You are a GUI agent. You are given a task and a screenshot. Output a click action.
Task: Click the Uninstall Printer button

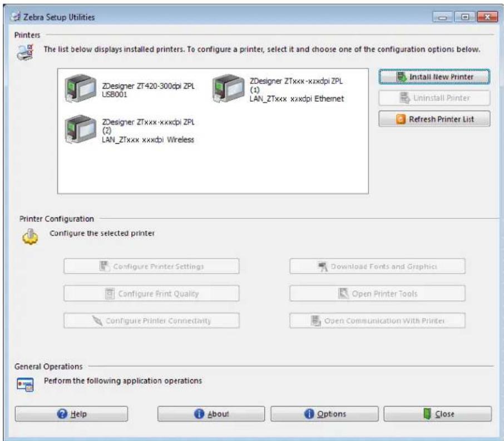(434, 98)
